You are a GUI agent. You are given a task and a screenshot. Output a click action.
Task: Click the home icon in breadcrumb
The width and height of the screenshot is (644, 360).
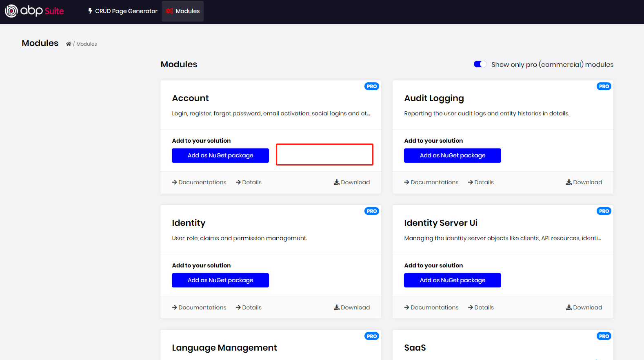click(69, 44)
